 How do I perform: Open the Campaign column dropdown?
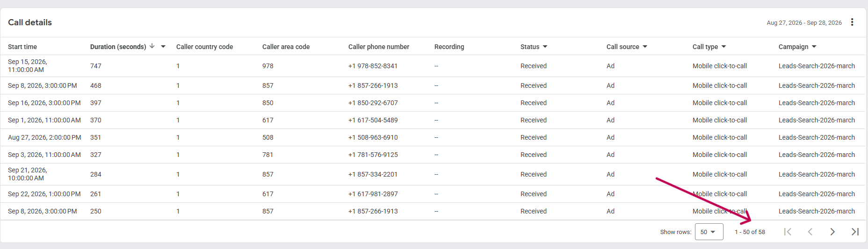(x=814, y=47)
